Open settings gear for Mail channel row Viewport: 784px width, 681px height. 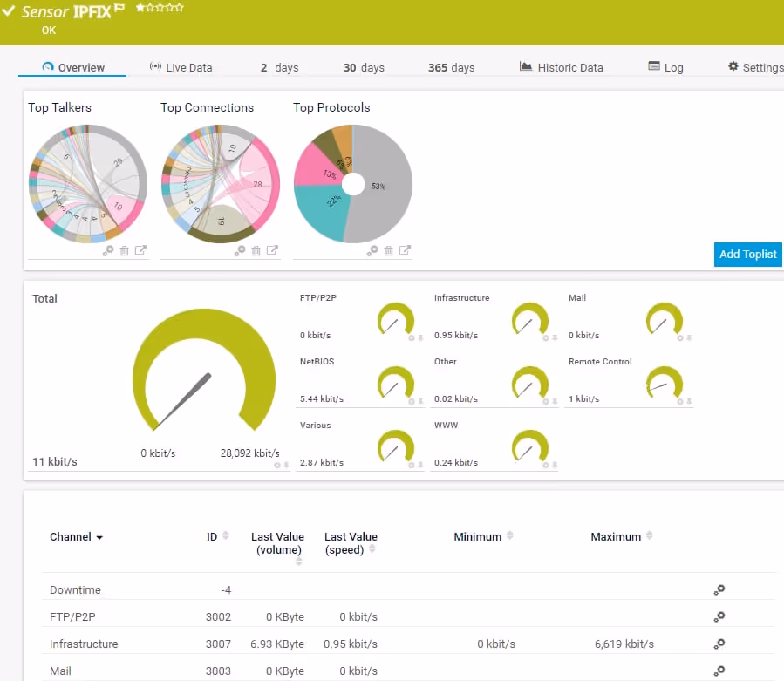(719, 671)
